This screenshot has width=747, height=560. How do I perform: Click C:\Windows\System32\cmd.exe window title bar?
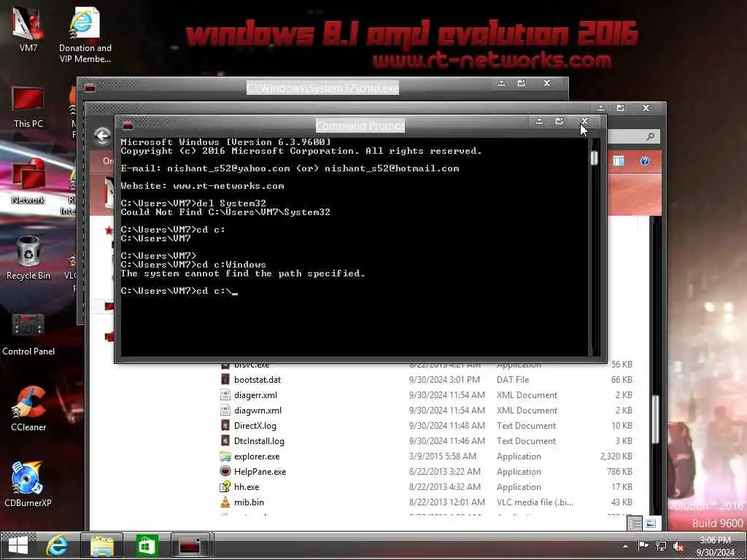322,87
